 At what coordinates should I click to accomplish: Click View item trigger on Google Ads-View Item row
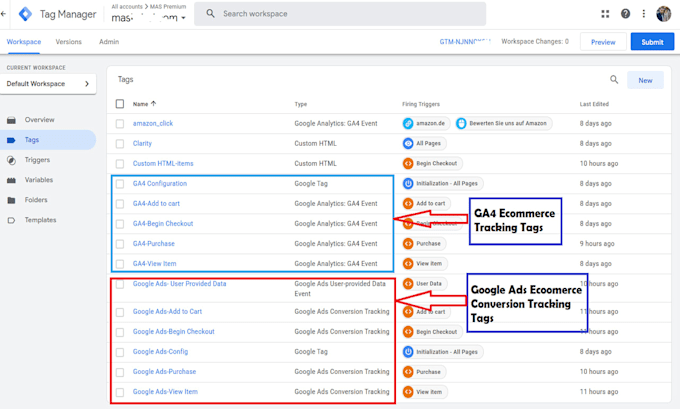(424, 392)
